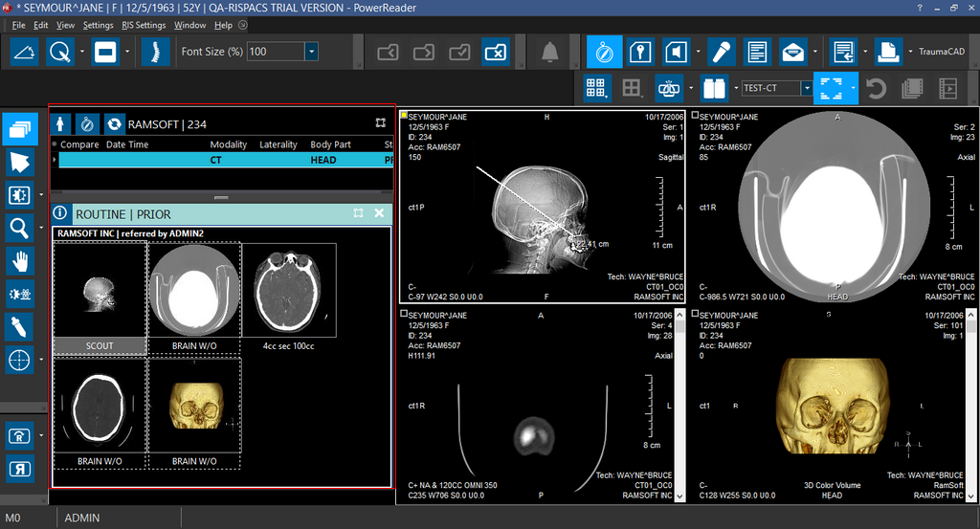Select the Pan hand tool
Viewport: 980px width, 529px height.
point(19,259)
